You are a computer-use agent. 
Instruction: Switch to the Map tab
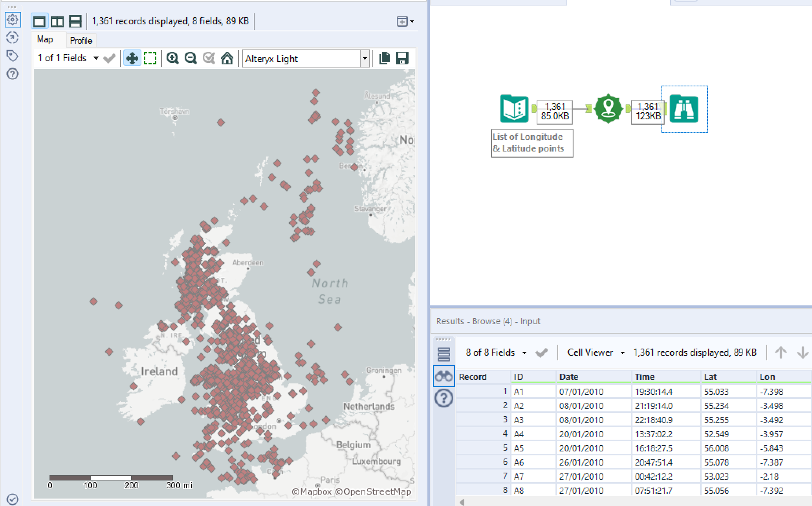coord(45,39)
